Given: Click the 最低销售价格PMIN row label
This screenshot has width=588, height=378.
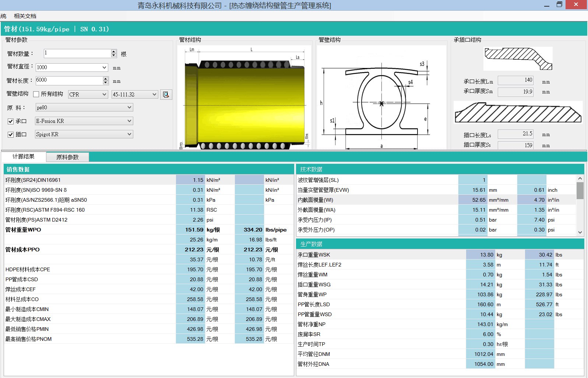Looking at the screenshot, I should [x=27, y=329].
